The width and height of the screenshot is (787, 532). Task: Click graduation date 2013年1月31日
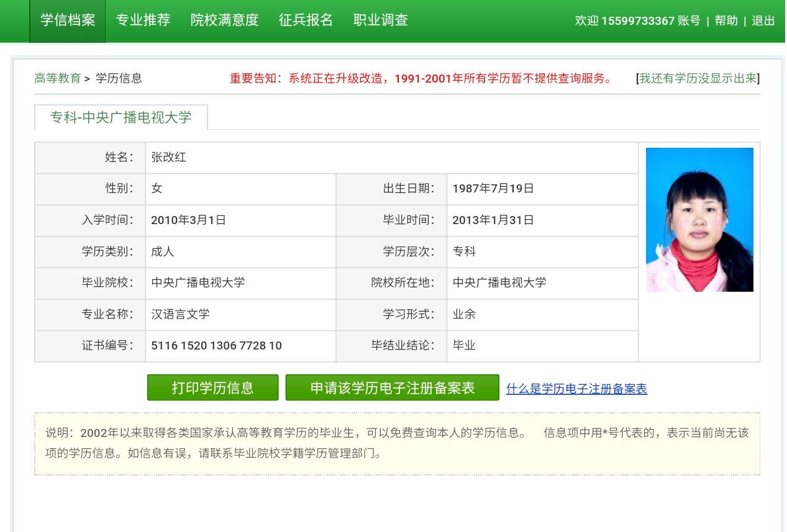click(493, 220)
